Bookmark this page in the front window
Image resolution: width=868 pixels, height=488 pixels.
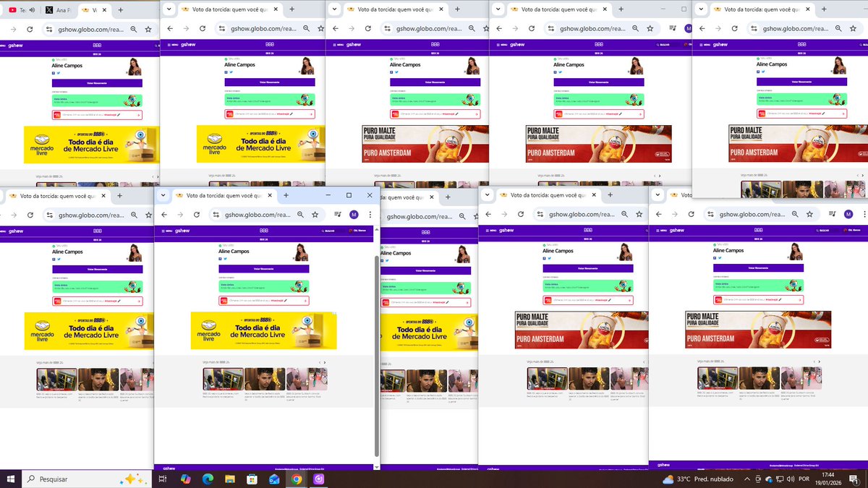tap(315, 214)
